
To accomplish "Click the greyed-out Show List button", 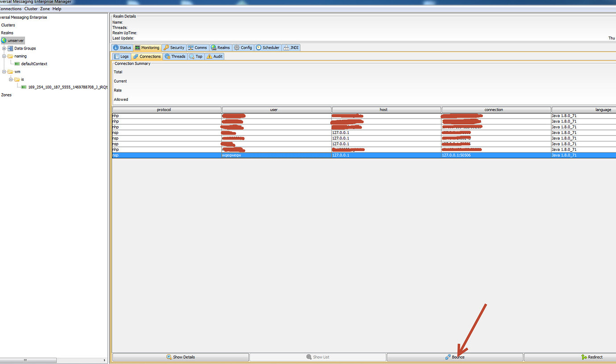I will [x=318, y=357].
